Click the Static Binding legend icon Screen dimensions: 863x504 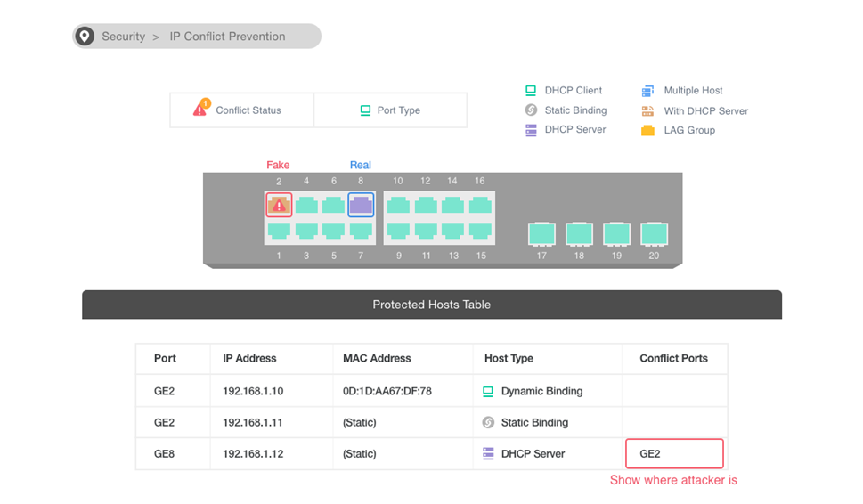(531, 110)
